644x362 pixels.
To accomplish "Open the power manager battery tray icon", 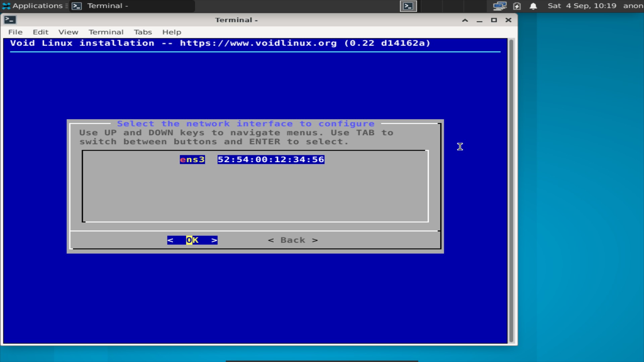I will pyautogui.click(x=517, y=6).
